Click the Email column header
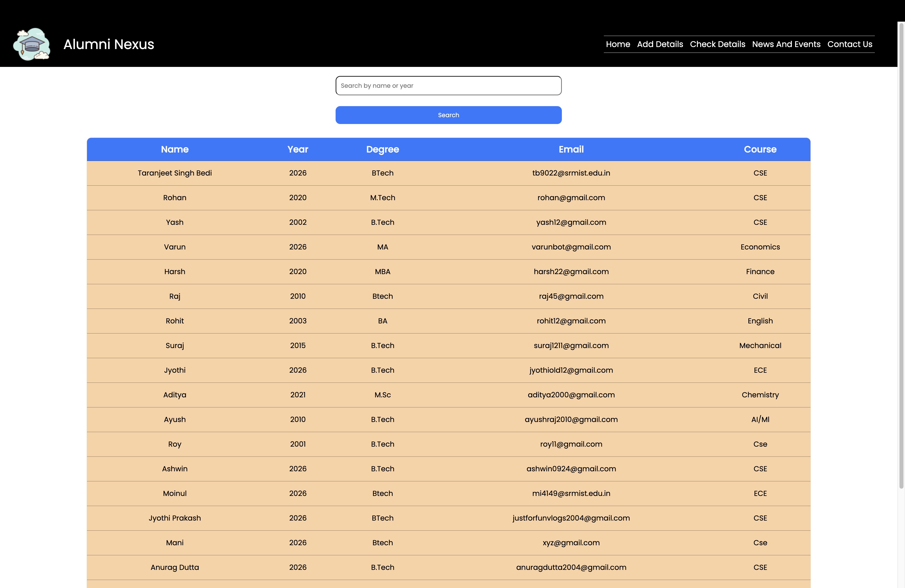 571,149
